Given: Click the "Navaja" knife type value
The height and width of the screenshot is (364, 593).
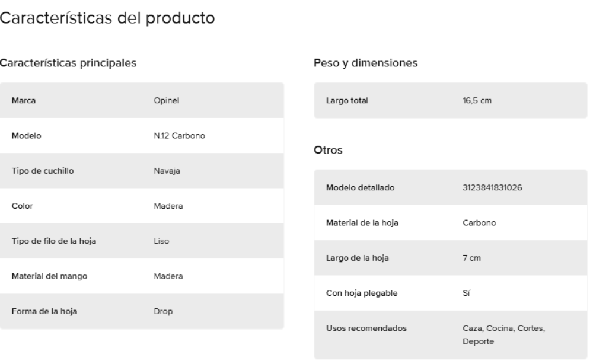Looking at the screenshot, I should 167,171.
